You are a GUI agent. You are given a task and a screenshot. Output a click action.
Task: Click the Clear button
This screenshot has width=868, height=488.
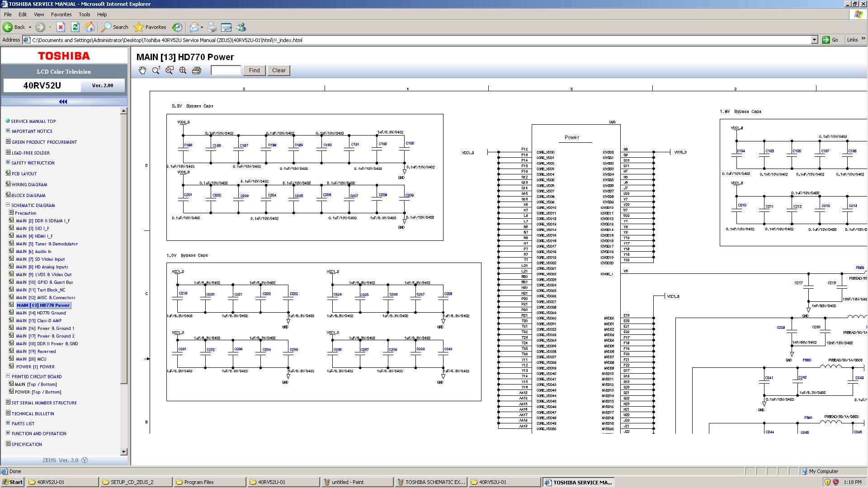tap(279, 70)
